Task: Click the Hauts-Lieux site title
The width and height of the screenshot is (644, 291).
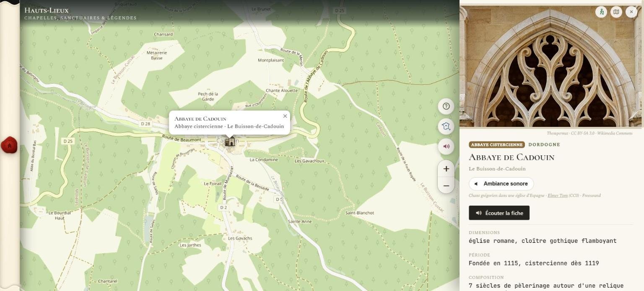Action: pos(47,10)
